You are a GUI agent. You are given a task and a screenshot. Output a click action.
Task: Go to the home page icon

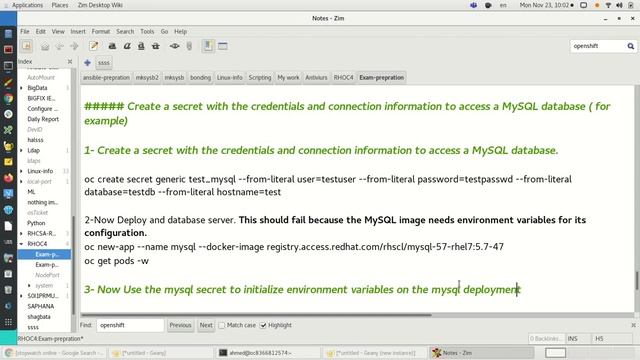coord(45,46)
